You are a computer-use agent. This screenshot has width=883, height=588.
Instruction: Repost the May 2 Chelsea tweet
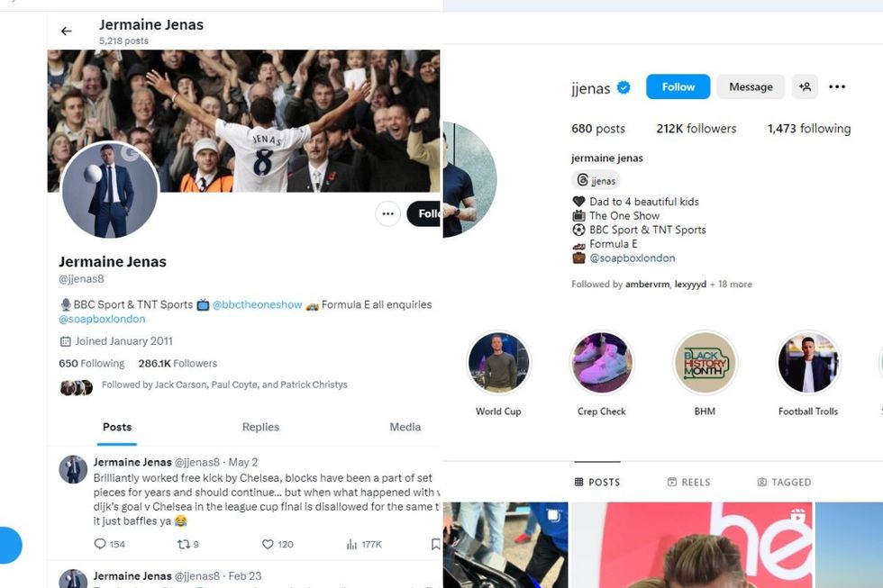click(184, 544)
